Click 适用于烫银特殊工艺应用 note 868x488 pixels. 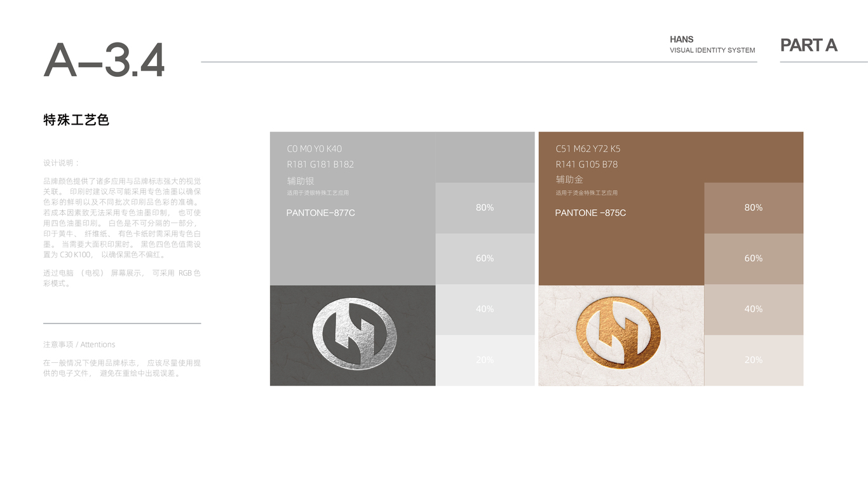pos(318,193)
